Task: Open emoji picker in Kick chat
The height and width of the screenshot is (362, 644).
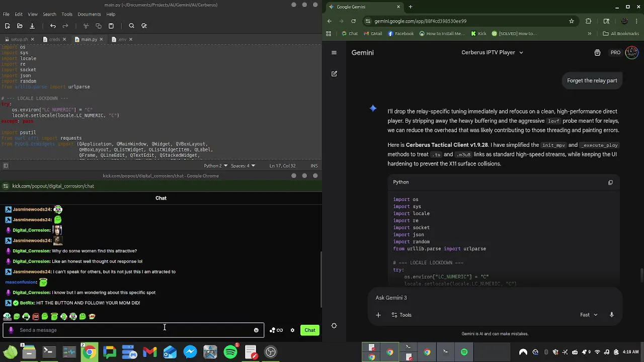Action: click(x=256, y=330)
